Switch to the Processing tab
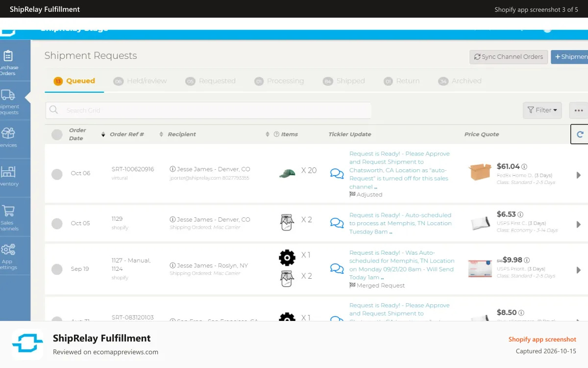The image size is (588, 368). 279,81
